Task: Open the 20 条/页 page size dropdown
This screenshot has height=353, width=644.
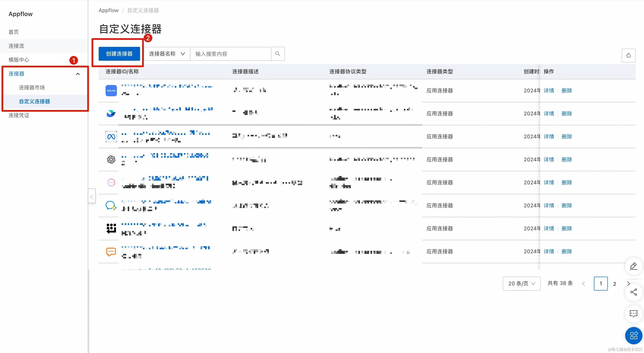Action: pos(521,283)
